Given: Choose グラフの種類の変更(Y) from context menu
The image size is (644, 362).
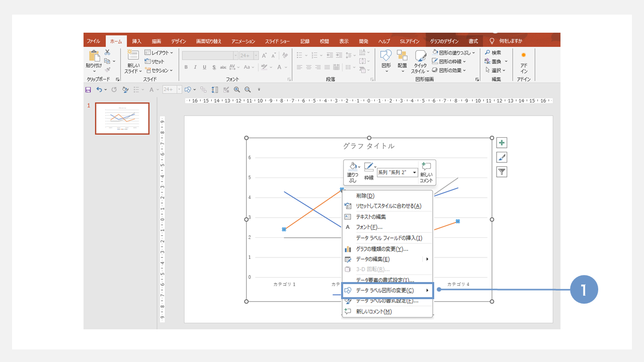Looking at the screenshot, I should click(x=387, y=249).
